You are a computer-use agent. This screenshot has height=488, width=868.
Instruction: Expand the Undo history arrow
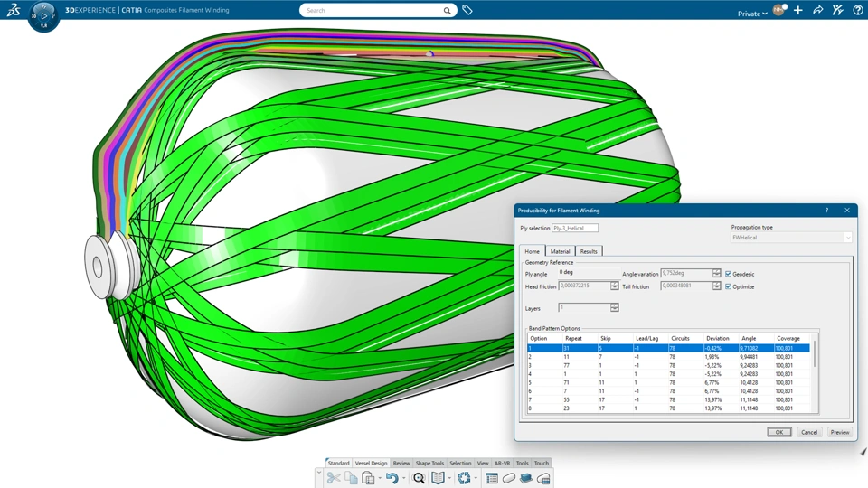[403, 479]
